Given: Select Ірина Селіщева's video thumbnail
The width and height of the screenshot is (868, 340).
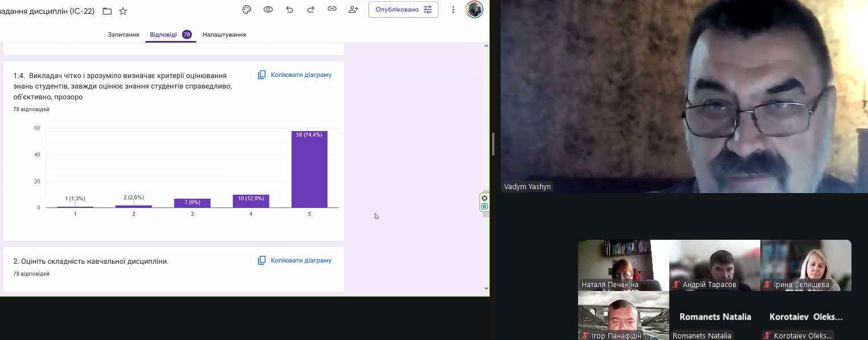Looking at the screenshot, I should pyautogui.click(x=806, y=265).
